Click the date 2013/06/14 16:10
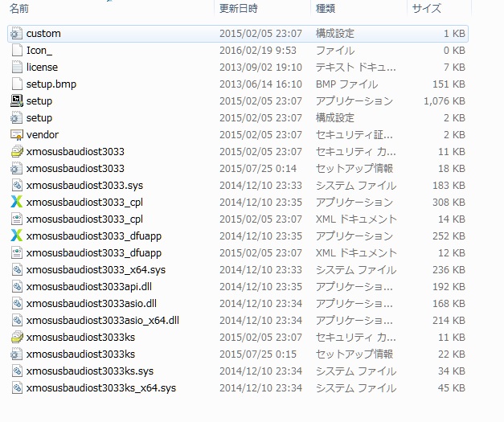The width and height of the screenshot is (504, 422). tap(260, 84)
